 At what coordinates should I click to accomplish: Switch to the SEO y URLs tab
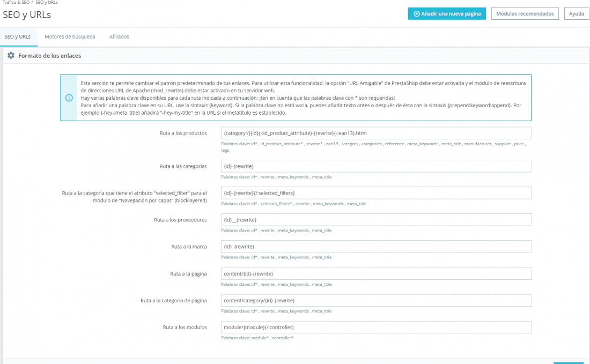click(18, 36)
